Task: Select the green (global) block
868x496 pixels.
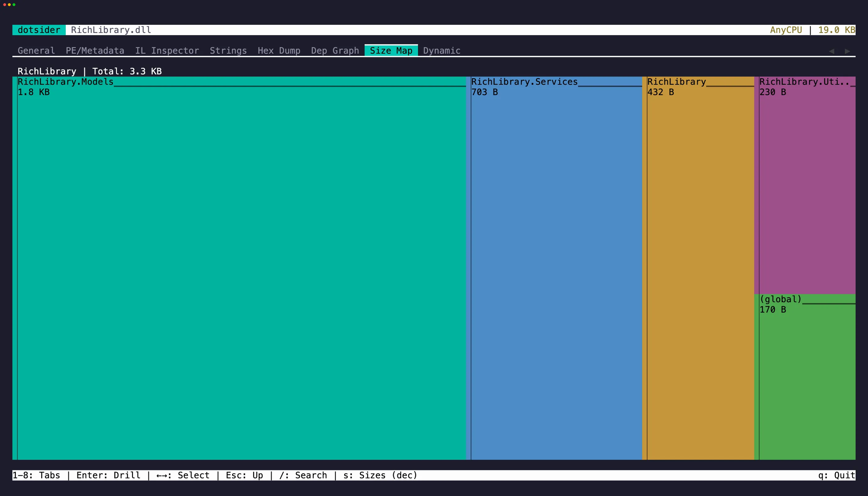Action: (x=805, y=377)
